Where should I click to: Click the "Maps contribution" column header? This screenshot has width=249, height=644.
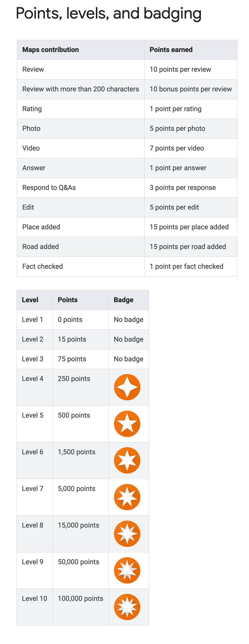coord(81,50)
